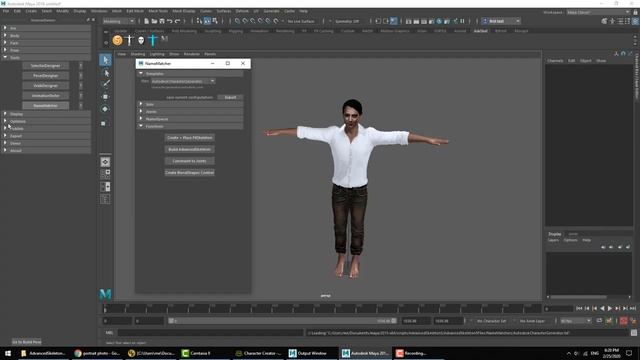Open the Channels menu in Channel Box

555,60
